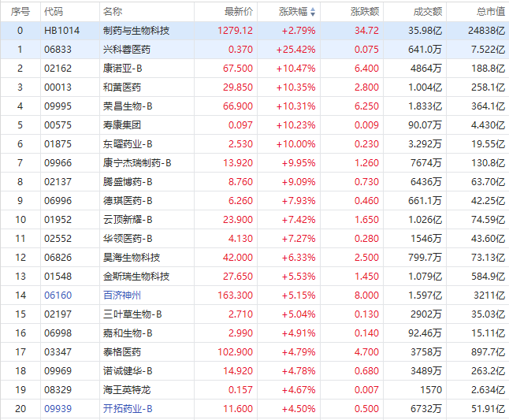Select 三叶草生物-B in the list
Screen dimensions: 509x420
132,314
